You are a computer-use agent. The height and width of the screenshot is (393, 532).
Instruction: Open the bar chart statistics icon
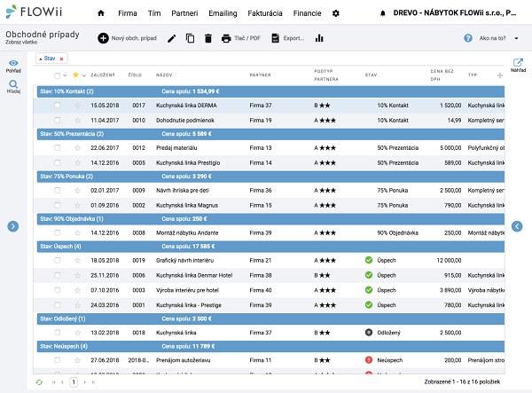[319, 39]
